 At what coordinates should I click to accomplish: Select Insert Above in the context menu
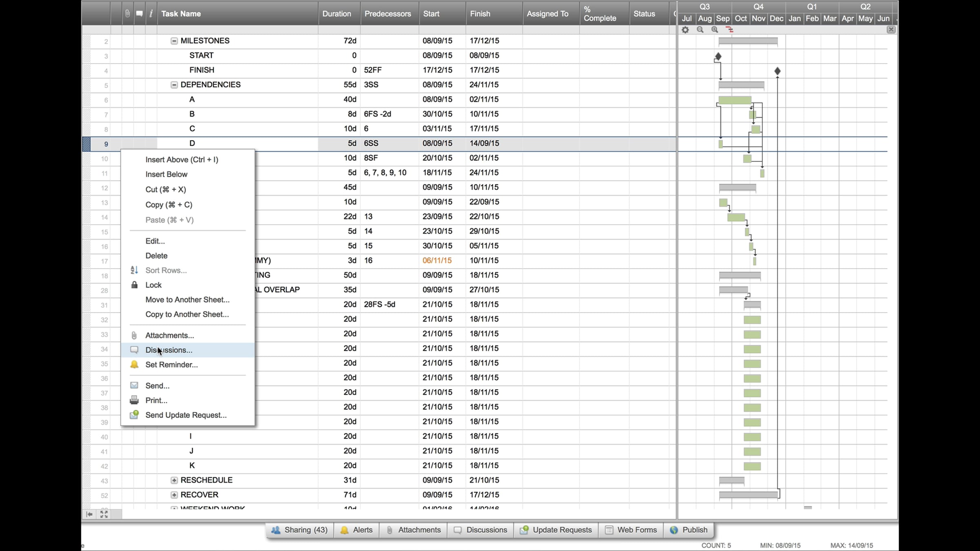pyautogui.click(x=182, y=160)
